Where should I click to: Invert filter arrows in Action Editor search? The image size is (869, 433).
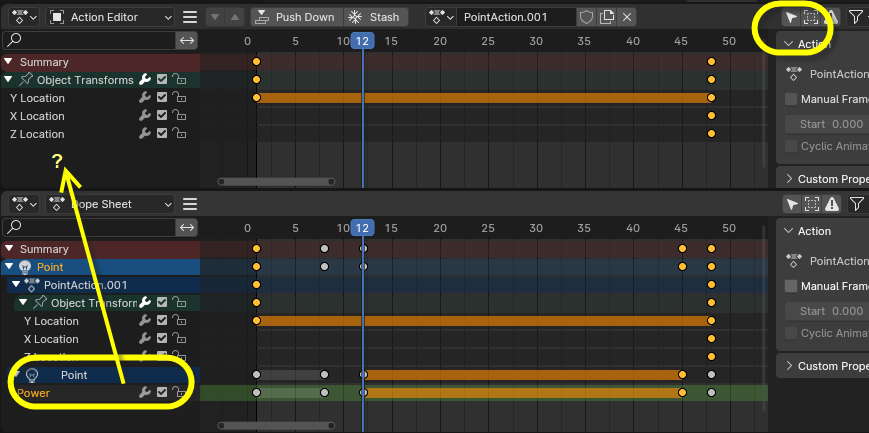187,40
